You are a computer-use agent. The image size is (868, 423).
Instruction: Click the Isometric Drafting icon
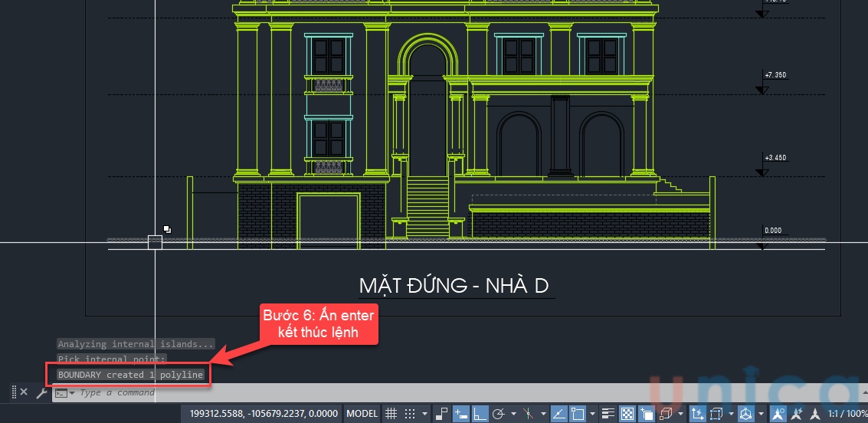coord(527,413)
